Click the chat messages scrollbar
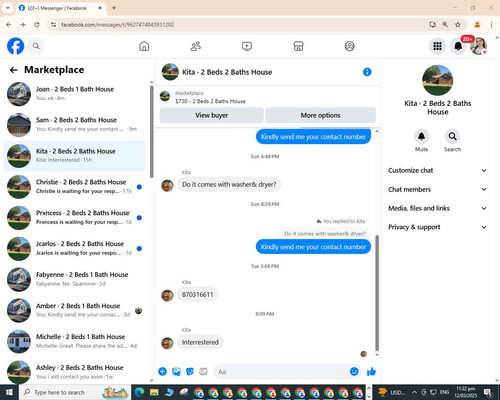The image size is (500, 400). pos(377,293)
